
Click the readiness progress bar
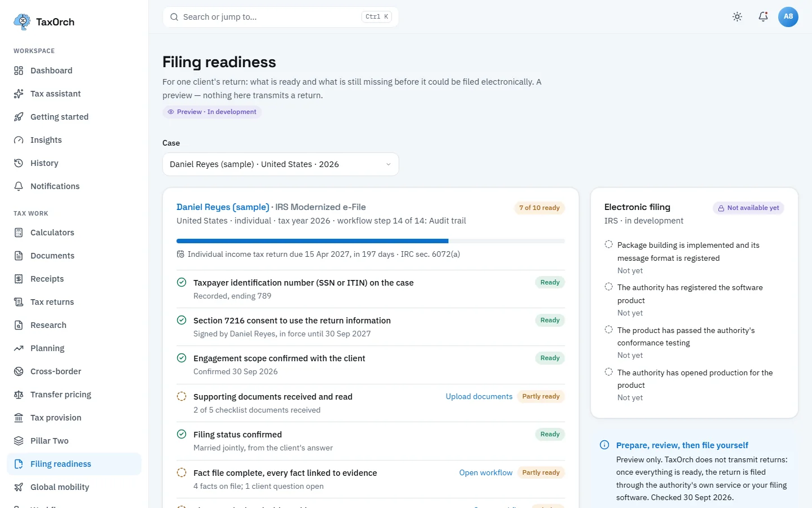[370, 241]
